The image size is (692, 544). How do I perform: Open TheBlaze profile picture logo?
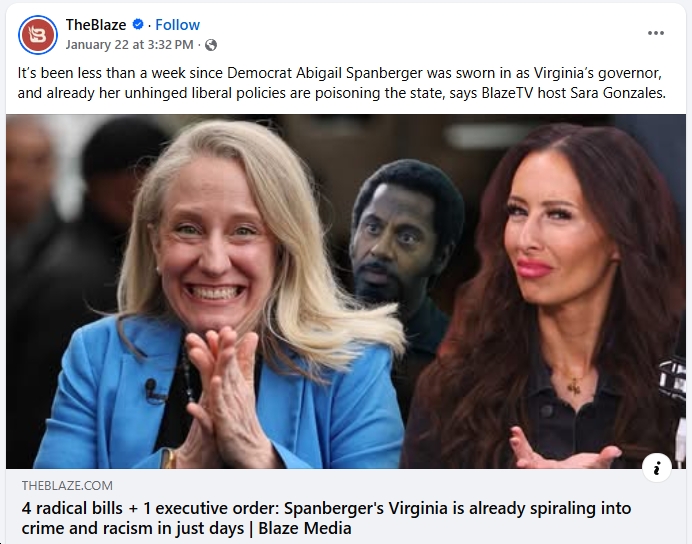38,34
